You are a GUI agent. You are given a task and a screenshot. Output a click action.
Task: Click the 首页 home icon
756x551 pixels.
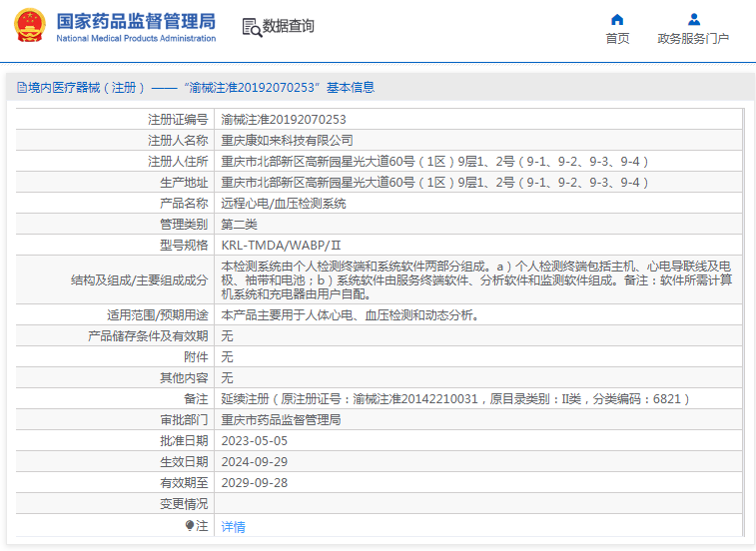617,19
